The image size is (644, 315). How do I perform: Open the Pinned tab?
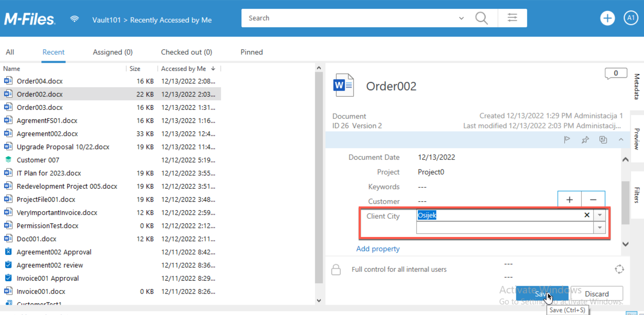point(251,52)
